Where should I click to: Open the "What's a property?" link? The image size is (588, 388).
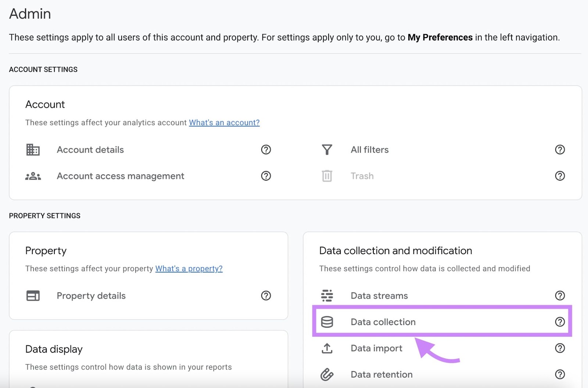coord(189,268)
